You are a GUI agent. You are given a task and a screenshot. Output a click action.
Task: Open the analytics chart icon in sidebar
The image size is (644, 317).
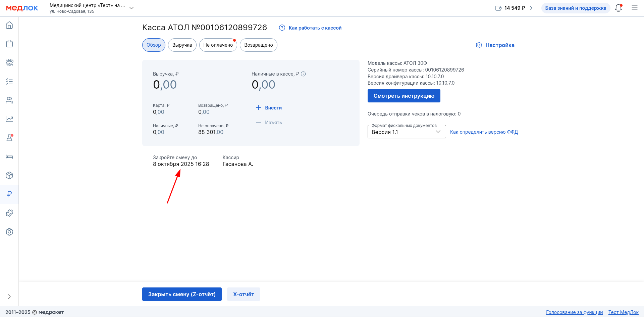(9, 119)
